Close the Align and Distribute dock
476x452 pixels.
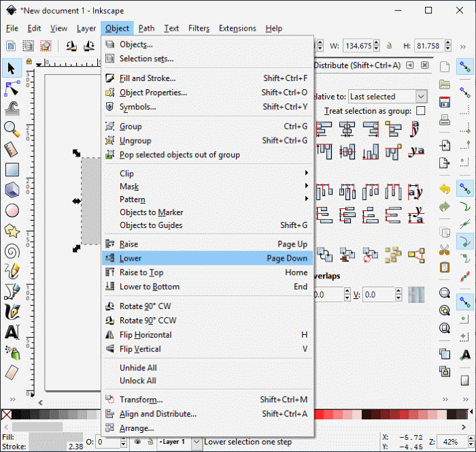pos(425,65)
